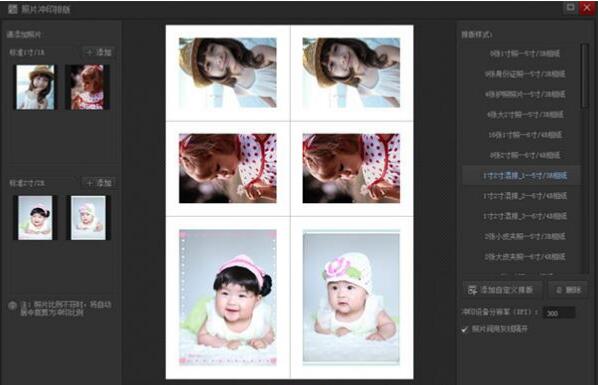The width and height of the screenshot is (598, 385).
Task: Select the girl with straw hat thumbnail
Action: click(x=35, y=87)
